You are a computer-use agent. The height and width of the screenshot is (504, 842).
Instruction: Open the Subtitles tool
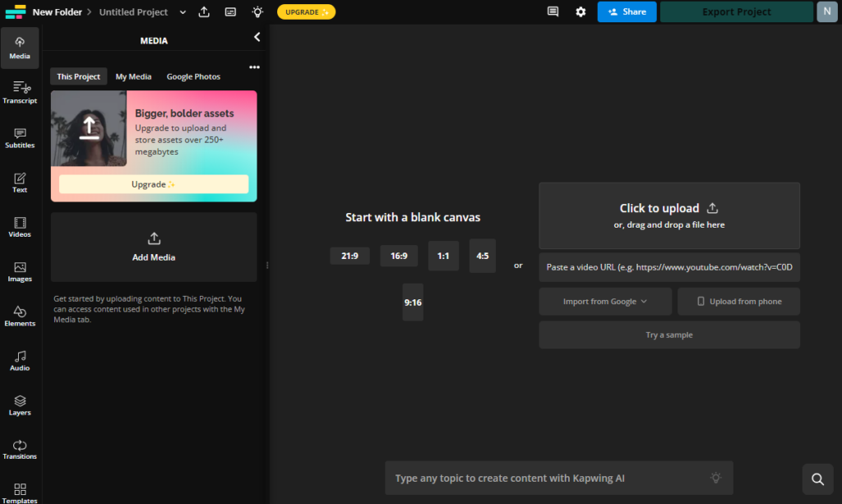click(x=20, y=137)
